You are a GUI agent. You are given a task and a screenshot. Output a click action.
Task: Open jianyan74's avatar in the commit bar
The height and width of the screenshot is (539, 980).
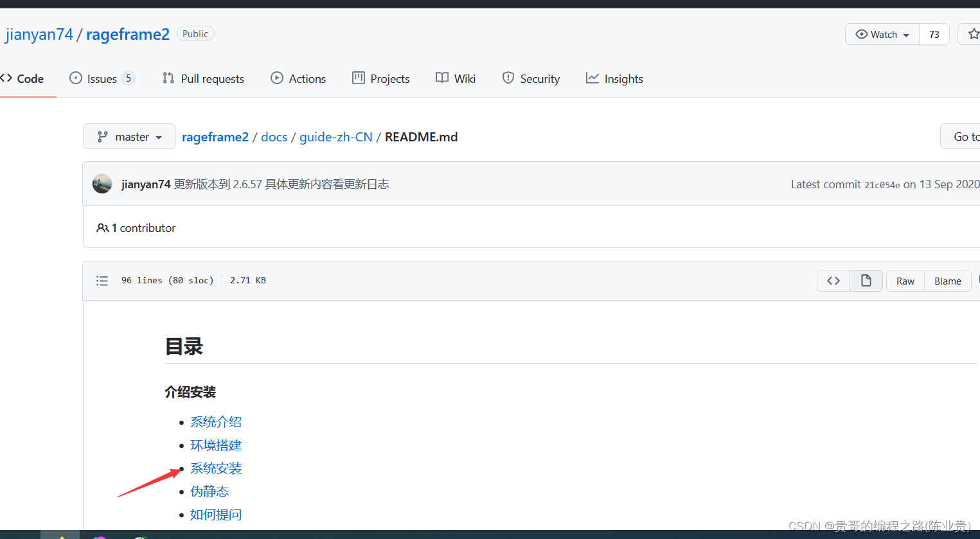[102, 184]
